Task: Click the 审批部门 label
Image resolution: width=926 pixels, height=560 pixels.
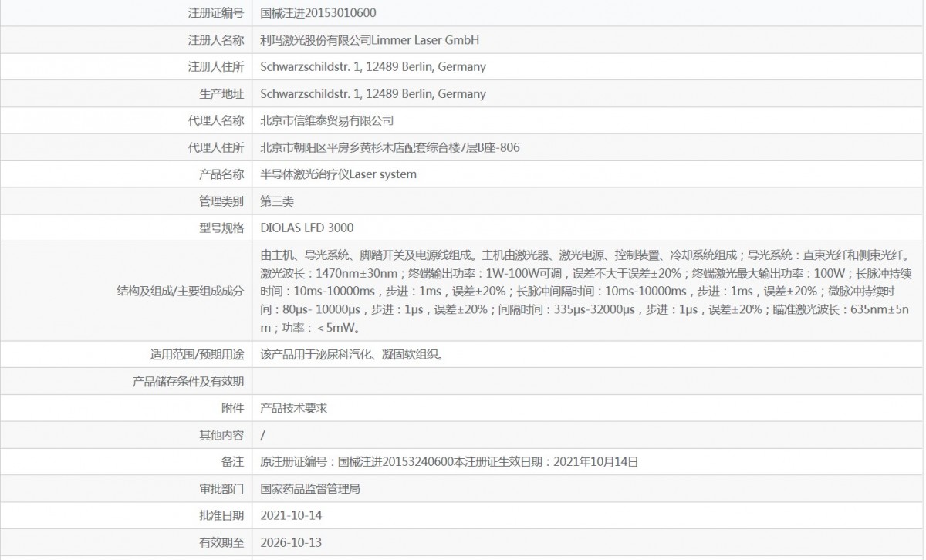Action: pos(221,489)
